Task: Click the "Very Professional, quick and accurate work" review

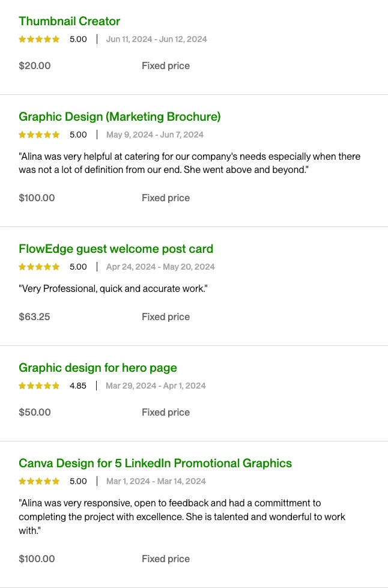Action: click(x=113, y=289)
